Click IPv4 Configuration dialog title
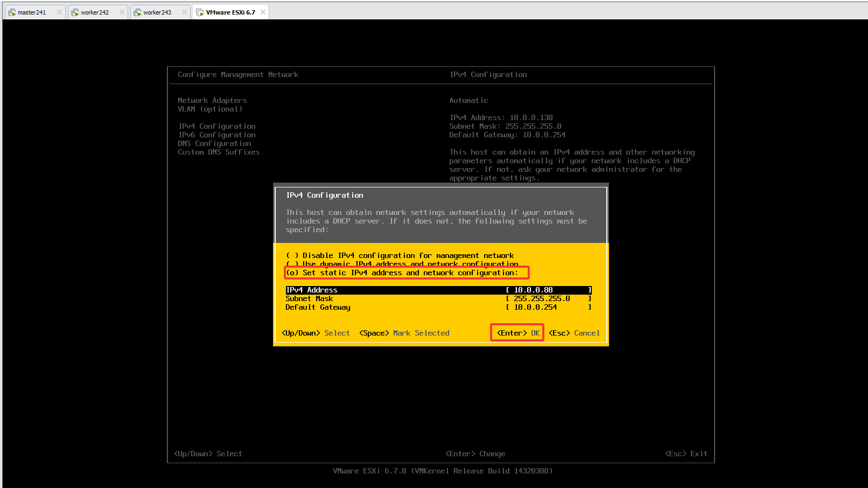The width and height of the screenshot is (868, 488). pos(325,195)
